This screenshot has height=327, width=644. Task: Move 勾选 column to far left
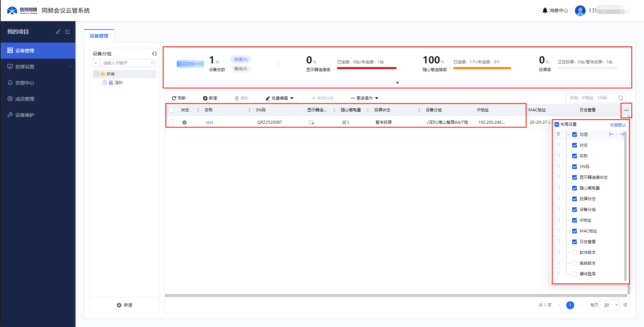pos(612,134)
